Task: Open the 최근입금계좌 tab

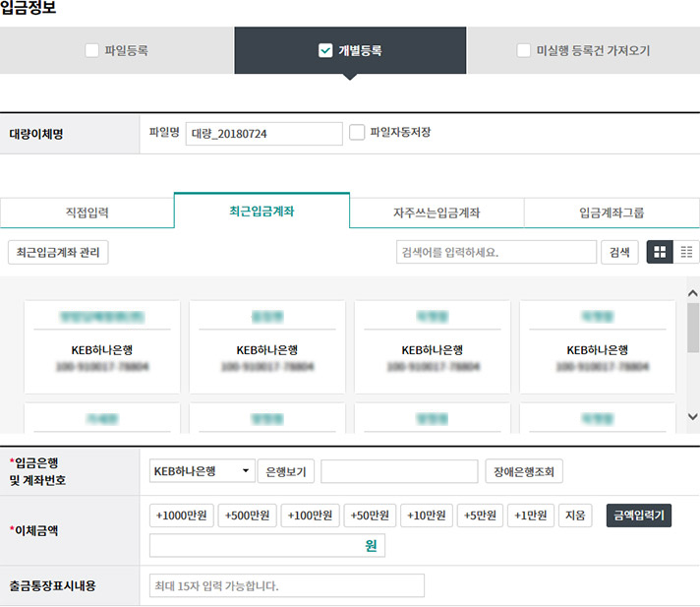Action: click(x=262, y=212)
